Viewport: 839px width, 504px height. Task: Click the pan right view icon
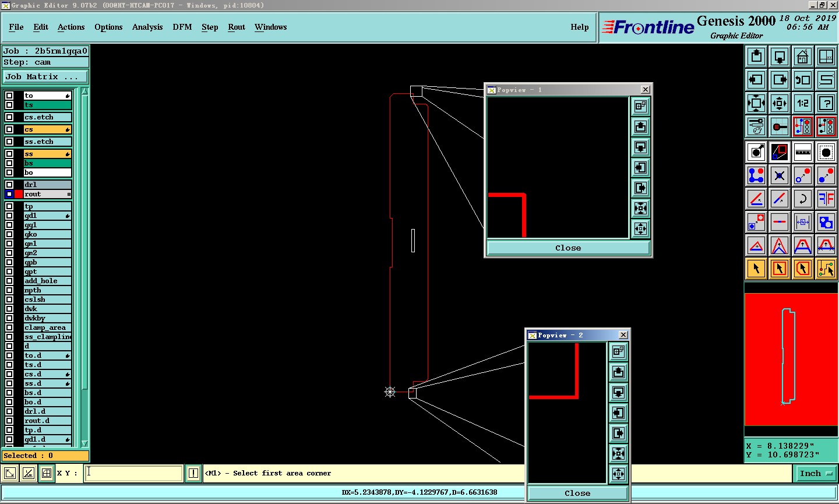[x=780, y=80]
